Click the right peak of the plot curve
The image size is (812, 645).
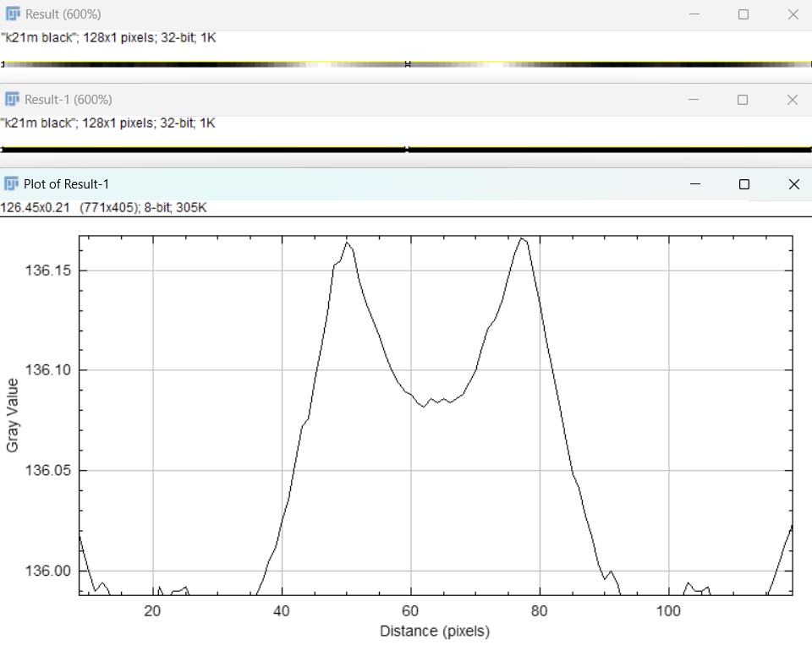pos(522,239)
